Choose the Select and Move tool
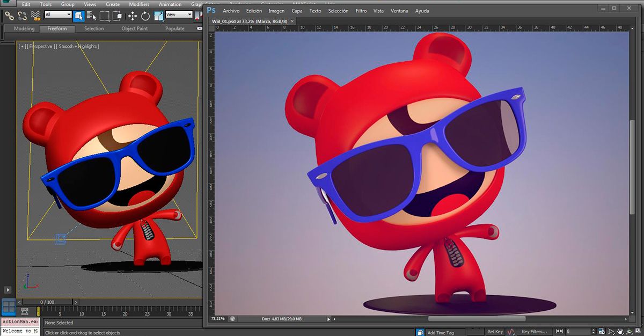The height and width of the screenshot is (336, 644). coord(132,16)
